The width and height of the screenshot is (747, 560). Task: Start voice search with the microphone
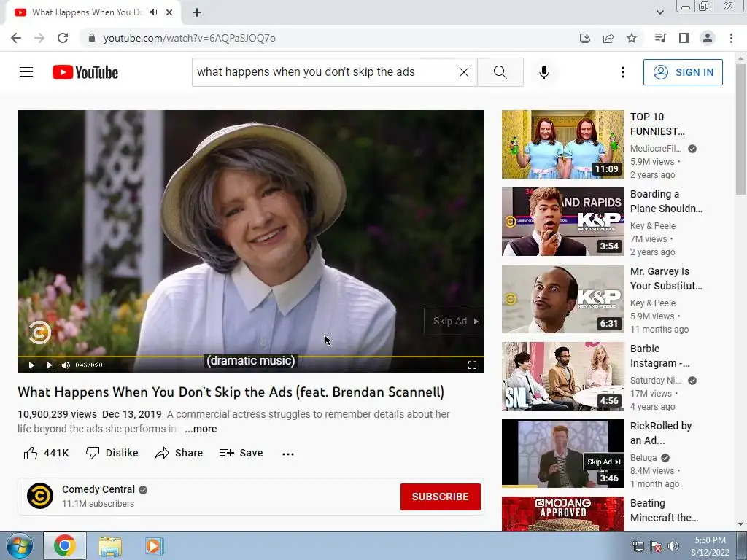[543, 72]
